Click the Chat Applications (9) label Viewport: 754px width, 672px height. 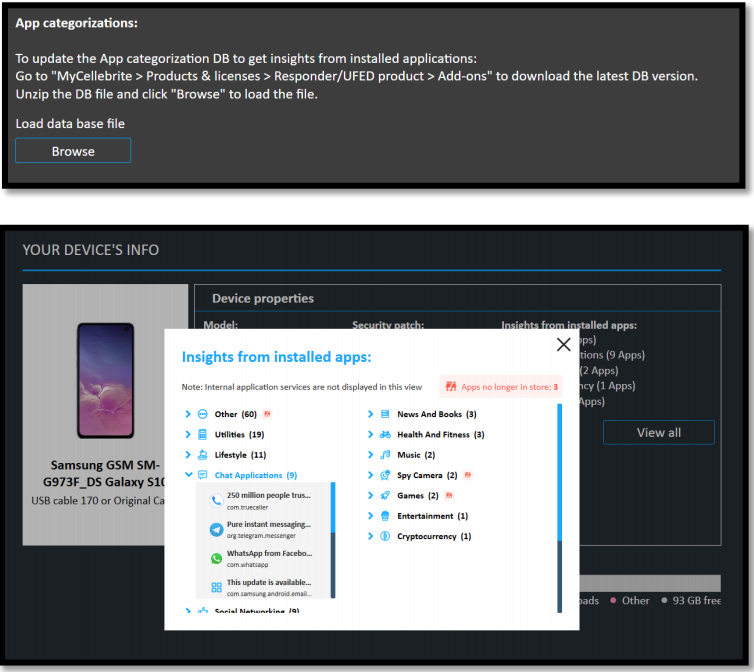(x=256, y=475)
